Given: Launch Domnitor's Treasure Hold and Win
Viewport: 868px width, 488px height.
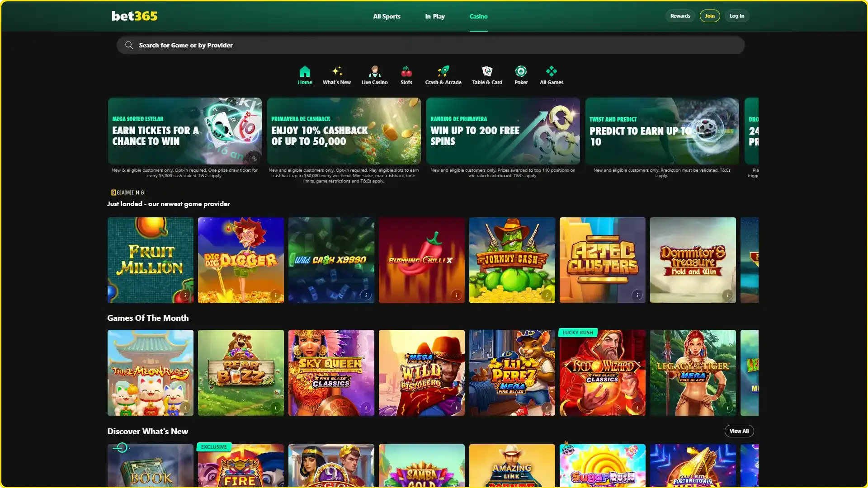Looking at the screenshot, I should 693,260.
